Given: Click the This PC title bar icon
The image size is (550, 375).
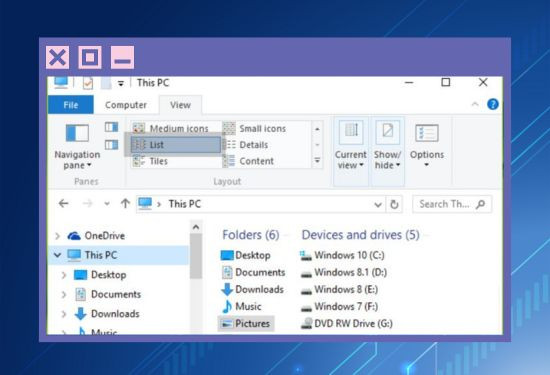Looking at the screenshot, I should pos(61,82).
